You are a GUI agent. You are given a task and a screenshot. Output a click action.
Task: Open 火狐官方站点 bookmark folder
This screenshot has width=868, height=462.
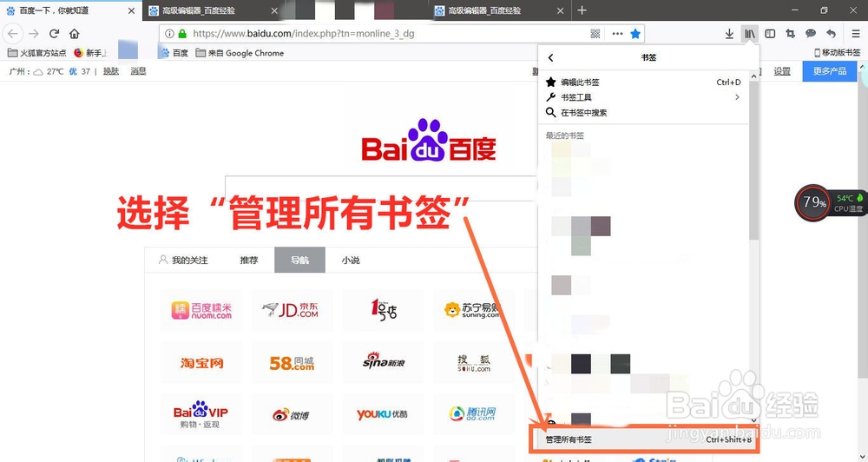coord(37,53)
